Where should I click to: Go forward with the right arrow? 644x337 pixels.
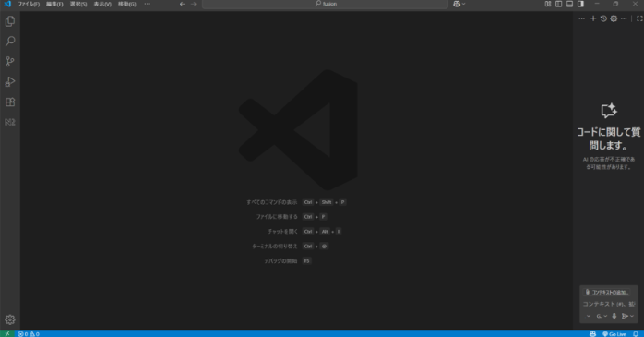coord(194,4)
